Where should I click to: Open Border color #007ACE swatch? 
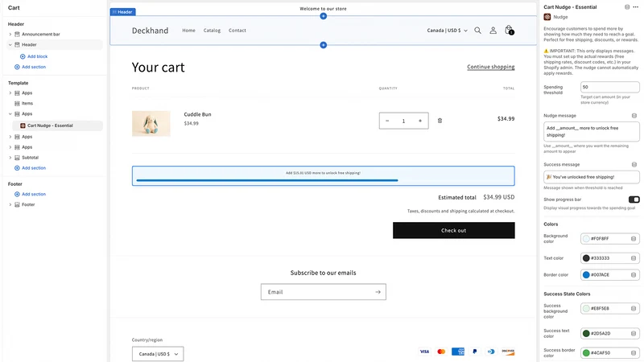point(586,275)
